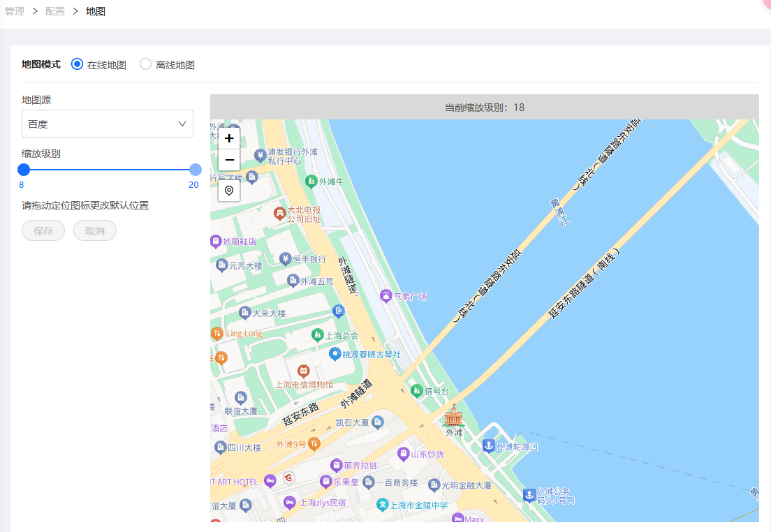This screenshot has height=532, width=771.
Task: Click the 外滩9号 restaurant marker
Action: tap(314, 444)
